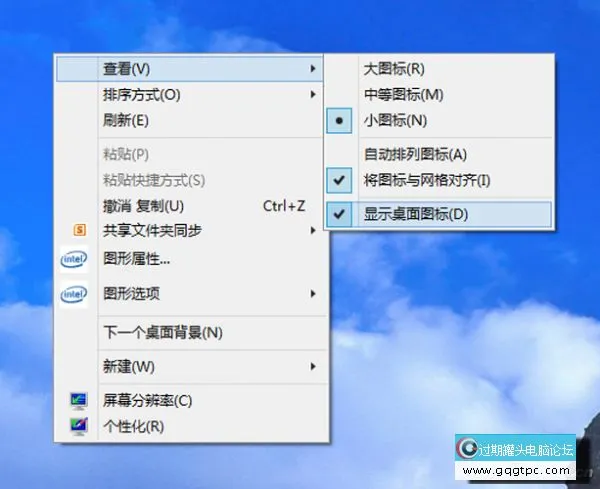600x489 pixels.
Task: Choose 撤消 复制(U) from context menu
Action: pos(190,206)
